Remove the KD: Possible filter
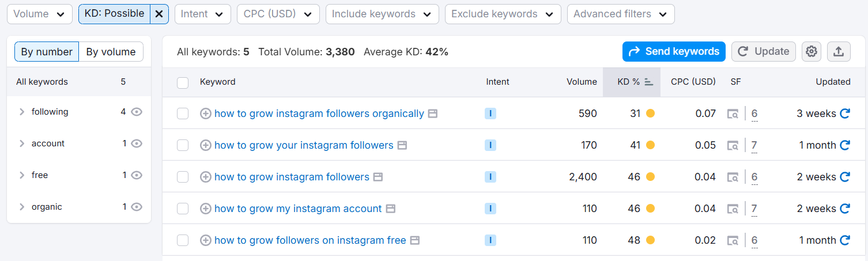 point(159,14)
